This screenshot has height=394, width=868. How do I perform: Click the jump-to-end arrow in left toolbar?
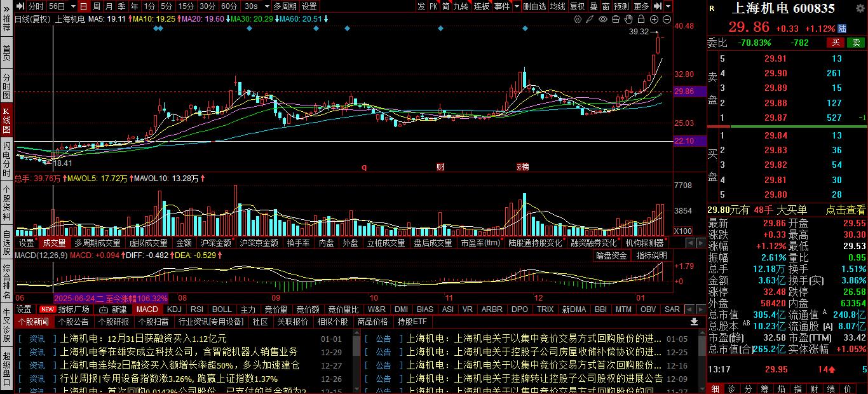coord(20,6)
